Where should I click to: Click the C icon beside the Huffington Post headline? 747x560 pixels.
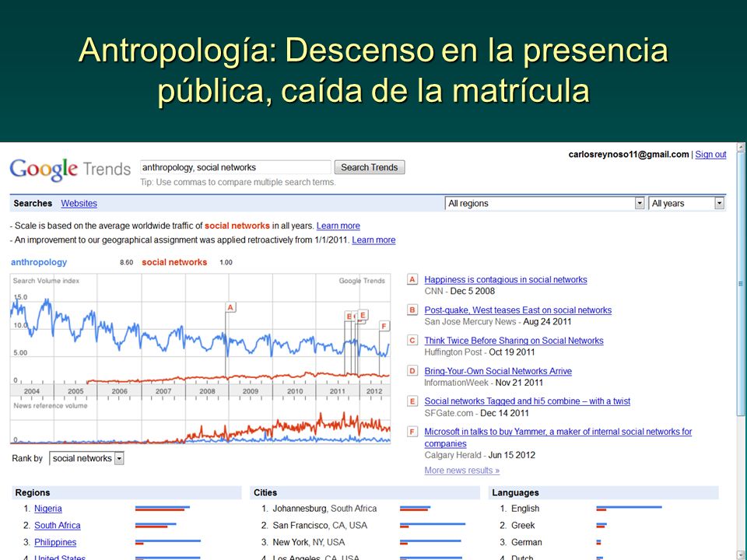412,341
